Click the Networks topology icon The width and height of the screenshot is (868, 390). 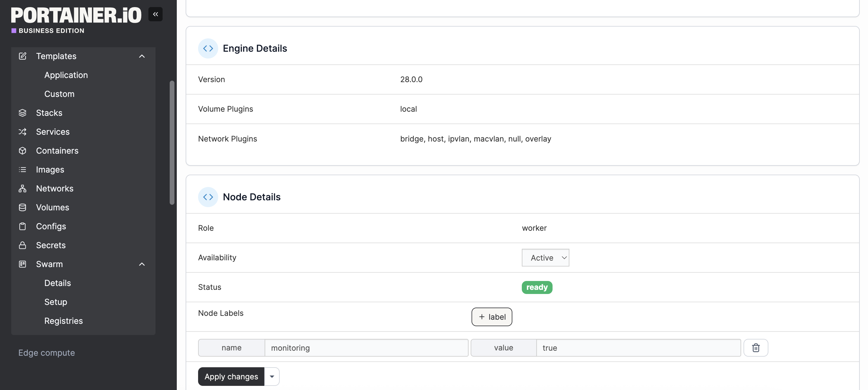point(22,188)
